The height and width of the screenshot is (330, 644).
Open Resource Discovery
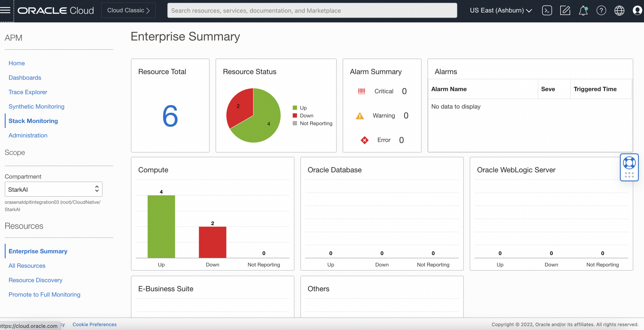[35, 280]
